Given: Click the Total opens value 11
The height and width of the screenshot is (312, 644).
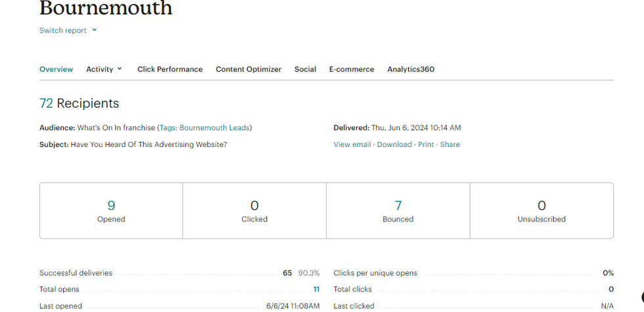Looking at the screenshot, I should [x=316, y=290].
